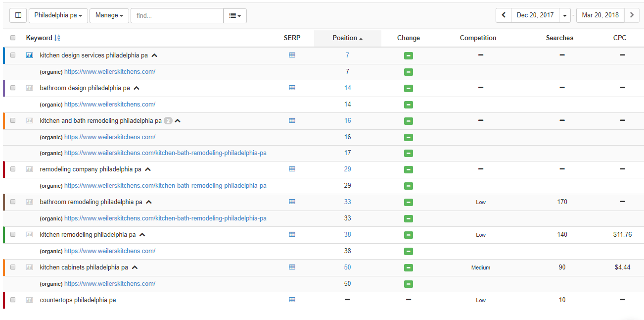Click $11.76 CPC value for kitchen remodeling
The image size is (644, 320).
pos(622,235)
